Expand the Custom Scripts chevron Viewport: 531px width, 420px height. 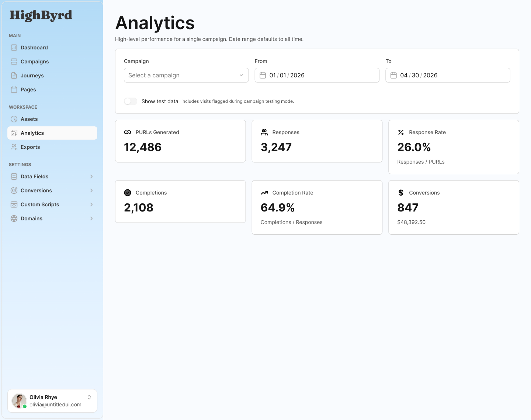coord(91,204)
